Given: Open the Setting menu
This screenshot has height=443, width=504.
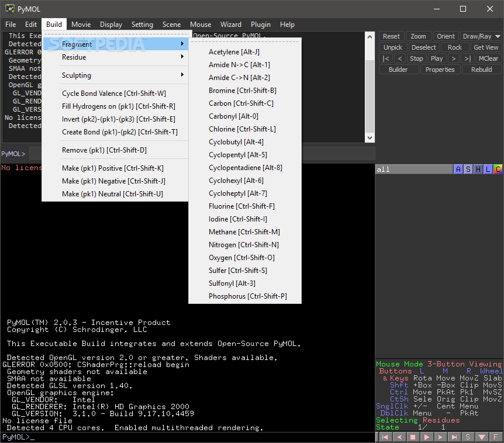Looking at the screenshot, I should [x=142, y=25].
